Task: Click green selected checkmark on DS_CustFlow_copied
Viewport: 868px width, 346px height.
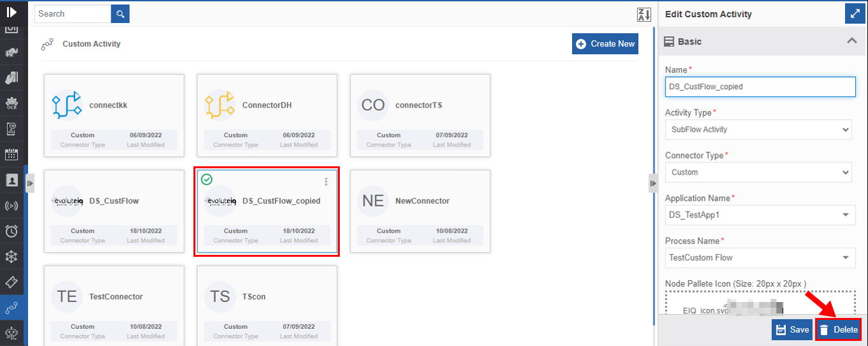Action: click(x=206, y=179)
